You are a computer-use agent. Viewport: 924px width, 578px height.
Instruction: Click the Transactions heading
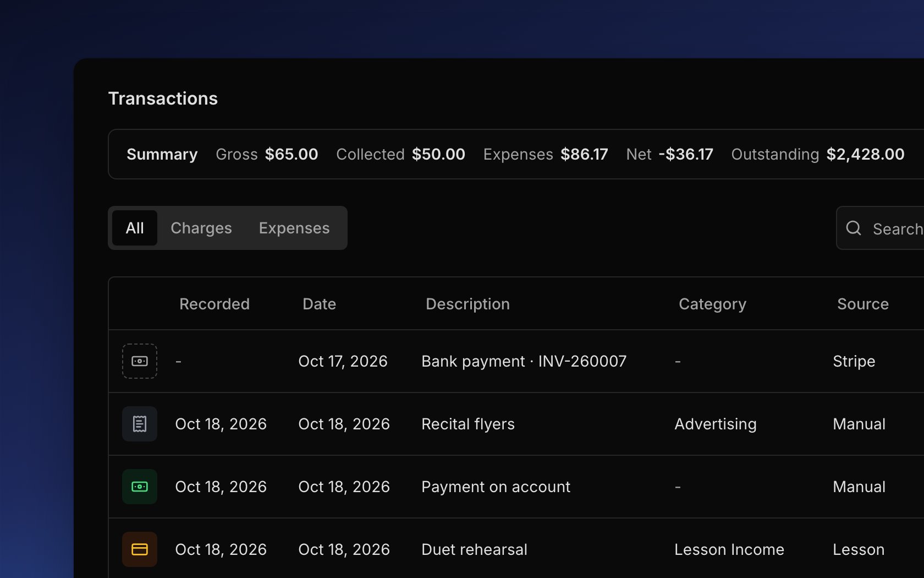(x=163, y=99)
